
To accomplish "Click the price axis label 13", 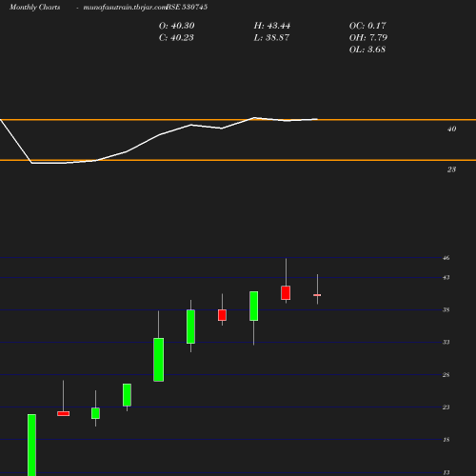I will point(446,472).
